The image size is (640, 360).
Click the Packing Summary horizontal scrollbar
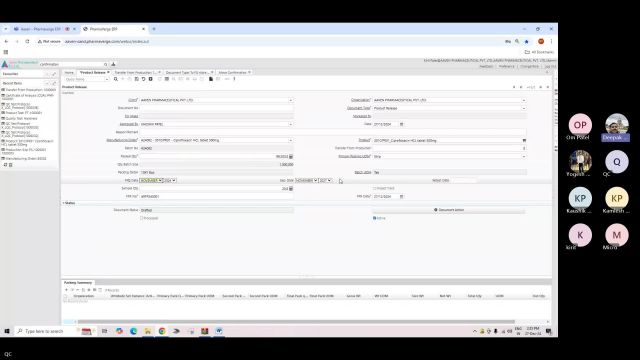tap(296, 322)
